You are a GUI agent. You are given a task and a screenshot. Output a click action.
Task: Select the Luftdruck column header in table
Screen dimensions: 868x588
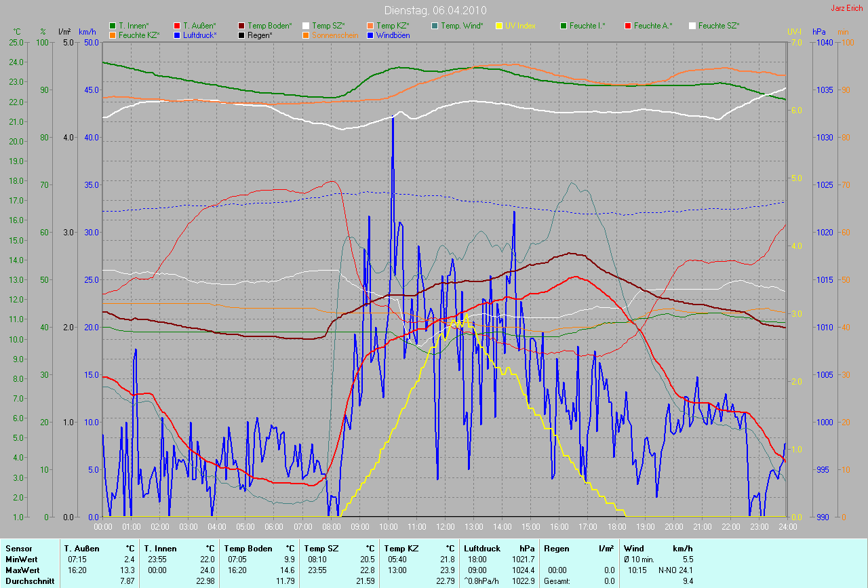tap(481, 548)
